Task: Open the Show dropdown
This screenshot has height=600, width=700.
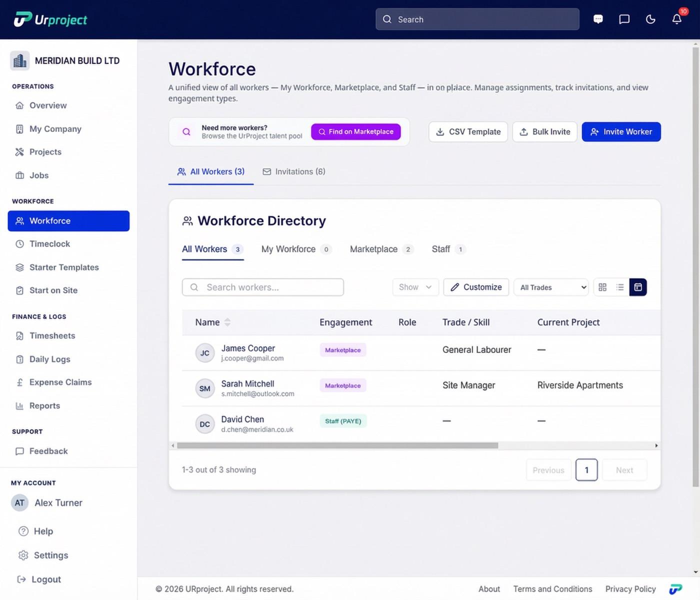Action: click(415, 287)
